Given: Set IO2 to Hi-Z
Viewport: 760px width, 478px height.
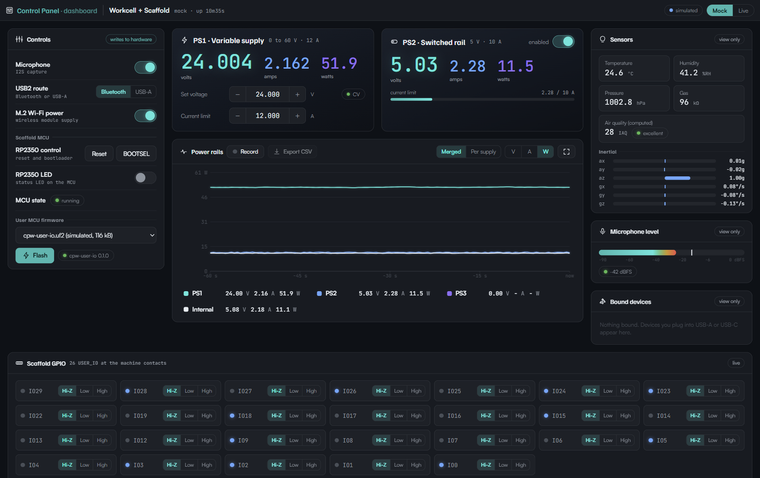Looking at the screenshot, I should click(x=276, y=465).
